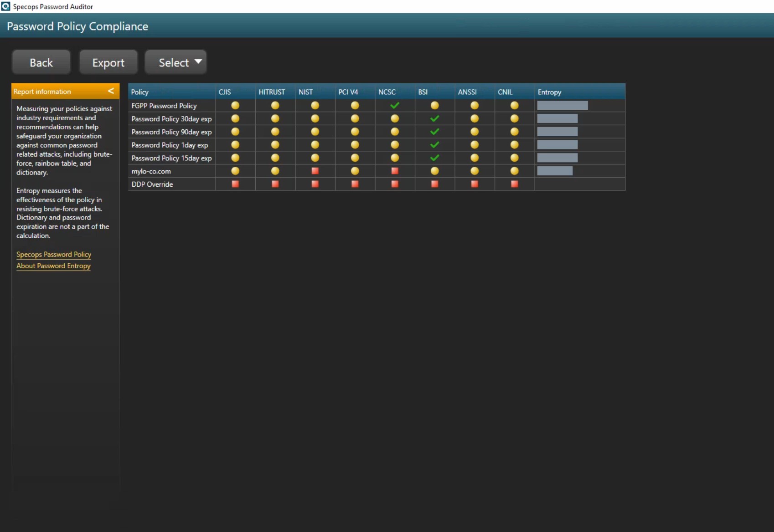Click the yellow PCI V4 icon for Password Policy 90day exp
The width and height of the screenshot is (774, 532).
(x=355, y=132)
